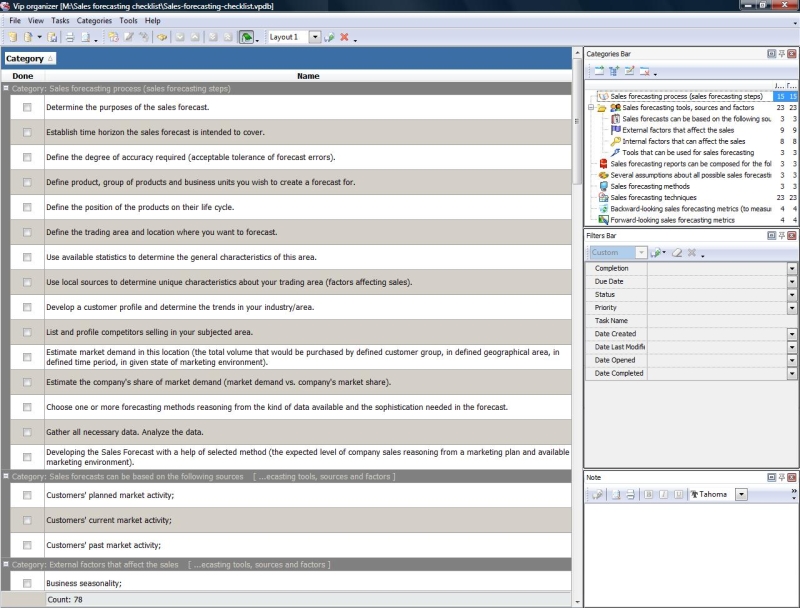The height and width of the screenshot is (608, 800).
Task: Open the Priority filter dropdown
Action: click(791, 308)
